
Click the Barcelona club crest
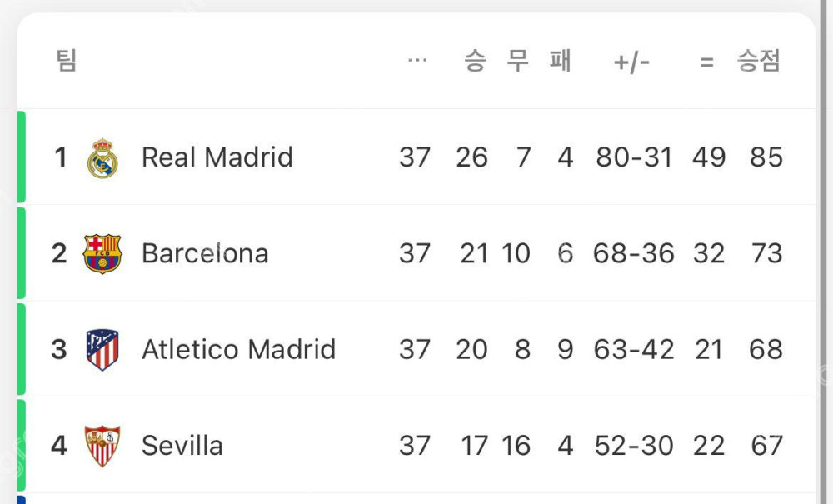[102, 253]
